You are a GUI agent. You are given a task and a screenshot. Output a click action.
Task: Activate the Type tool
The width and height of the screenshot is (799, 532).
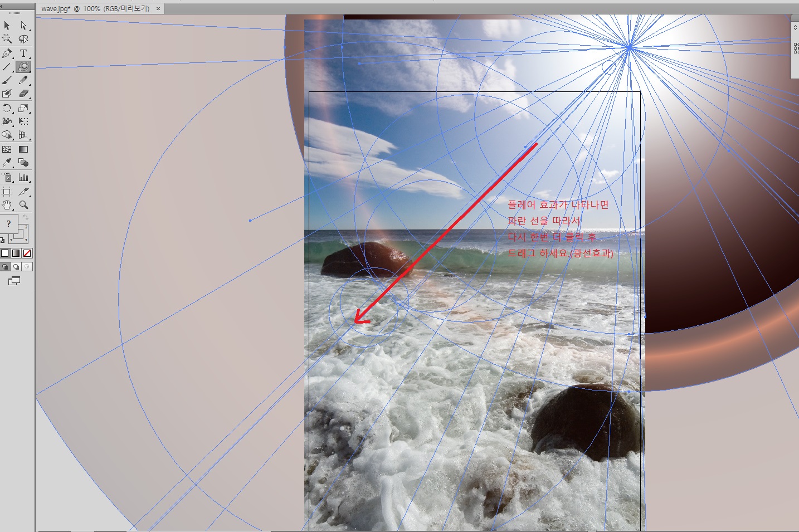point(23,53)
